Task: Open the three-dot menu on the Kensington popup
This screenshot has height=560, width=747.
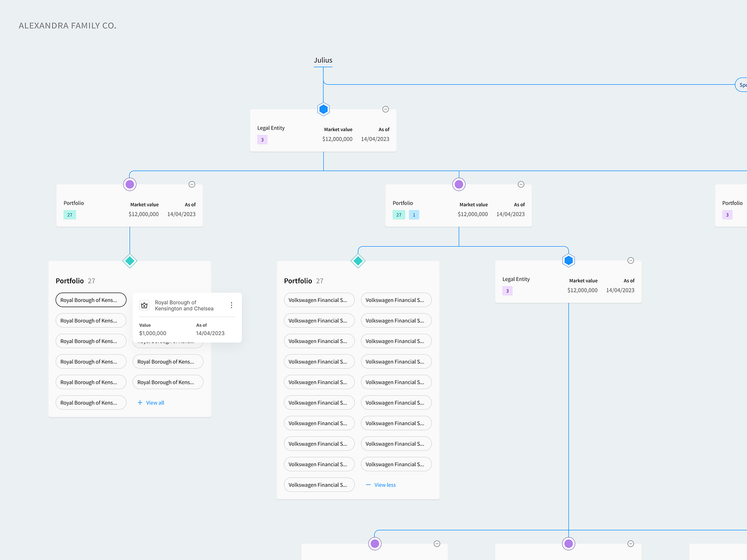Action: coord(231,305)
